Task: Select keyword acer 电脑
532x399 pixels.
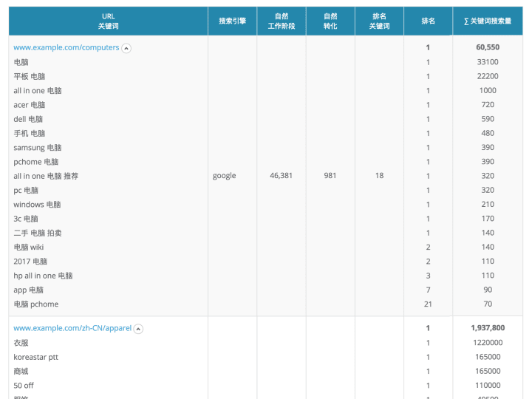Action: click(29, 105)
